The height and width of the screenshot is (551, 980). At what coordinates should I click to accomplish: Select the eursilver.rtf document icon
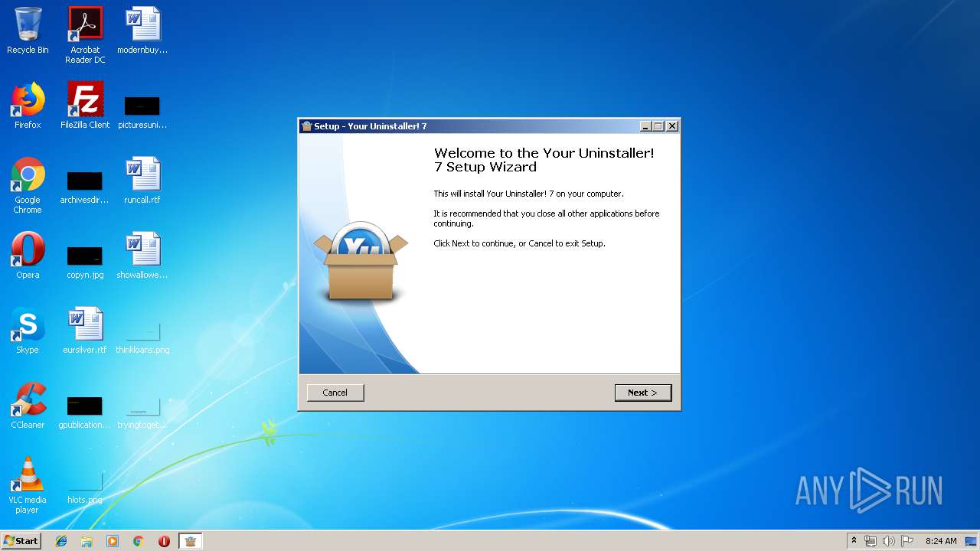coord(85,331)
